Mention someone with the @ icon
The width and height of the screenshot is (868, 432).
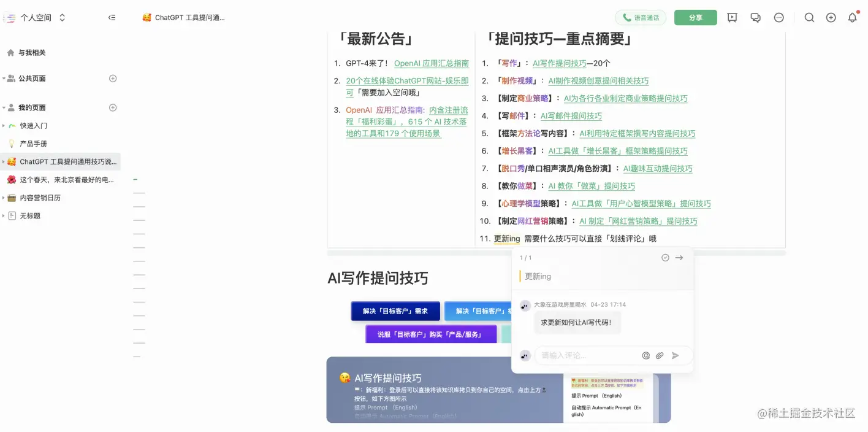[645, 355]
